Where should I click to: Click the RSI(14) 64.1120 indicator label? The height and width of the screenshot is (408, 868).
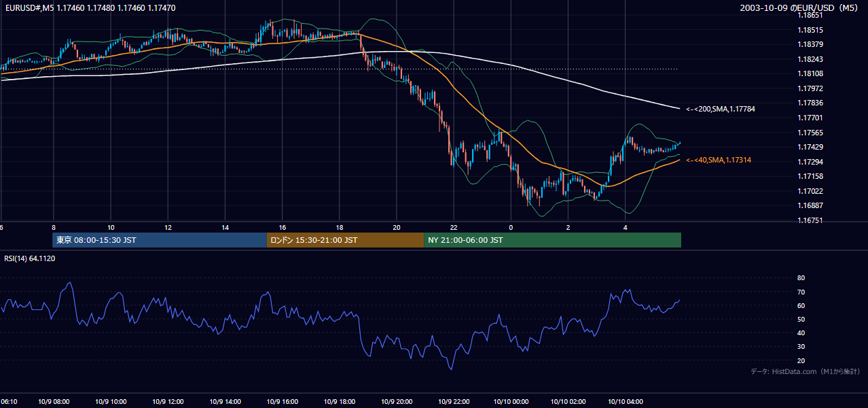click(x=30, y=258)
